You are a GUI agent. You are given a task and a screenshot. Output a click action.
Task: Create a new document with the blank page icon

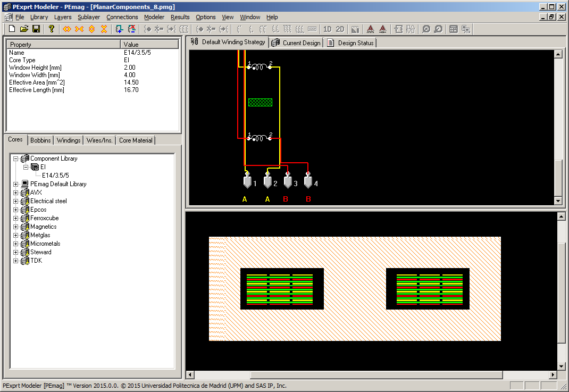[x=12, y=29]
